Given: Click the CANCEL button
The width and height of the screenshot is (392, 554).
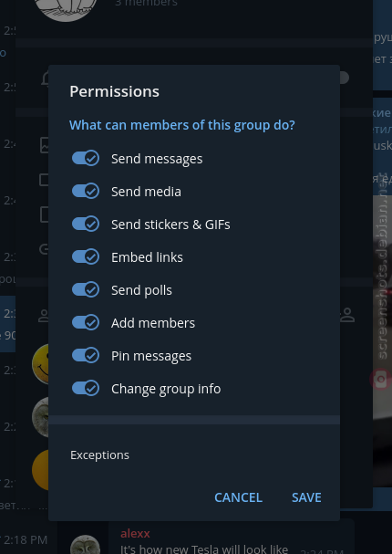Looking at the screenshot, I should click(x=238, y=497).
